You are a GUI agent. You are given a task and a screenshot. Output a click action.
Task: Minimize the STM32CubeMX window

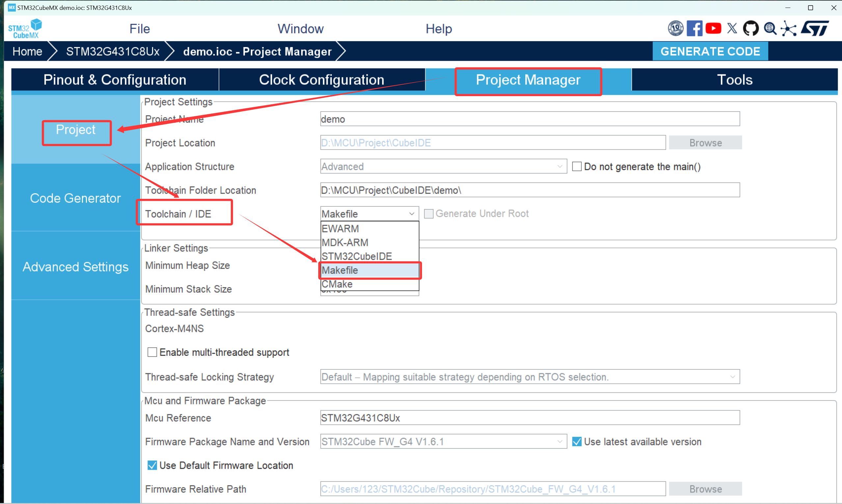tap(788, 8)
